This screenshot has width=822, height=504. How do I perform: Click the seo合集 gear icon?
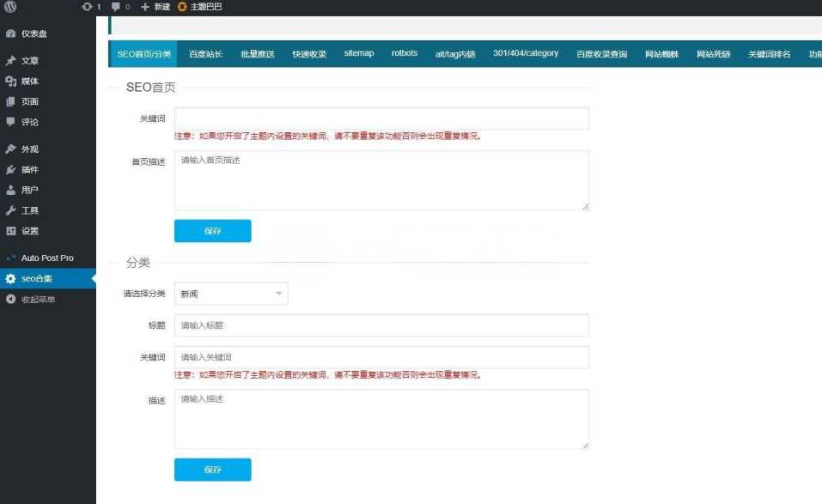(10, 278)
